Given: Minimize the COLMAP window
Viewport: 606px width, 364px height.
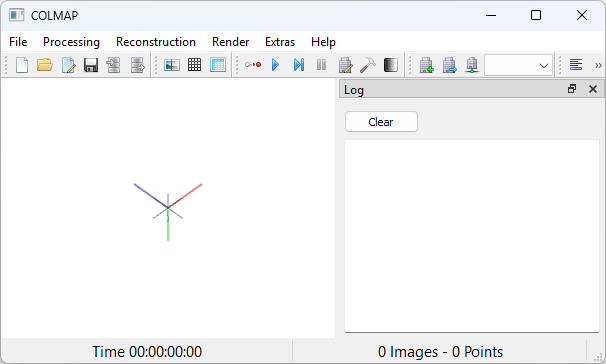Looking at the screenshot, I should tap(491, 15).
